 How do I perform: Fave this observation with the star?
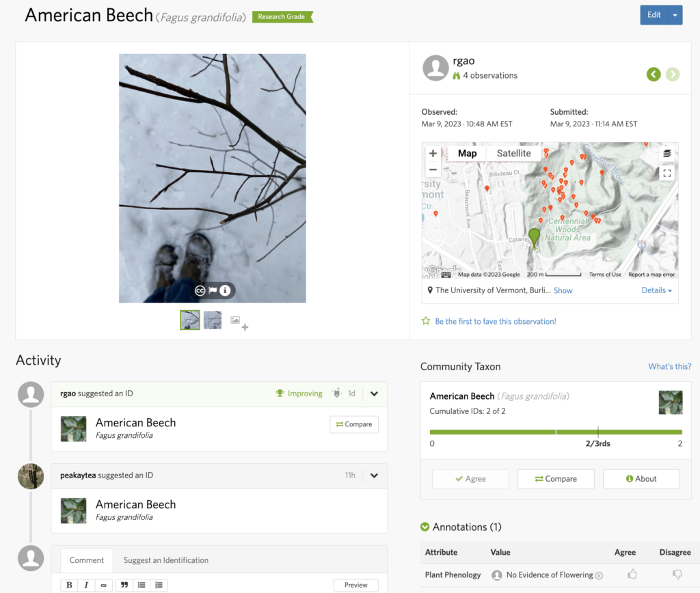(x=426, y=321)
